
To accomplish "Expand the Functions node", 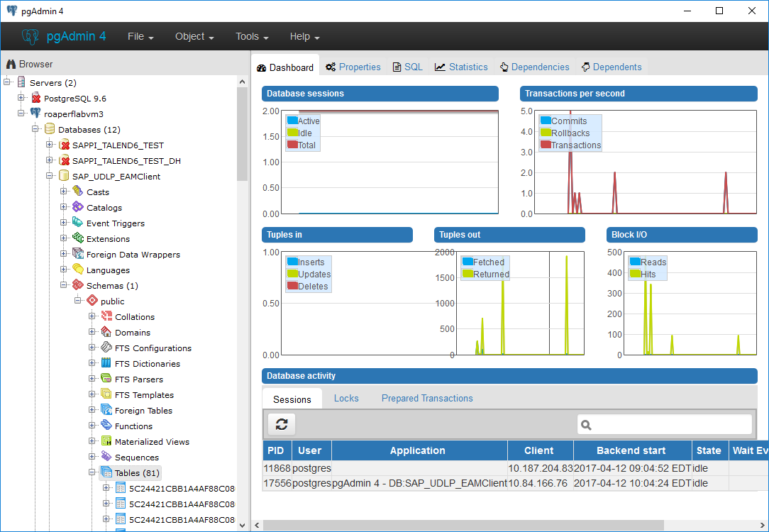I will (92, 425).
